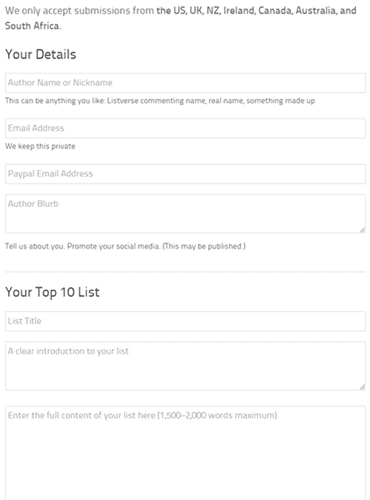
Task: Click the Author Name or Nickname field
Action: tap(185, 83)
